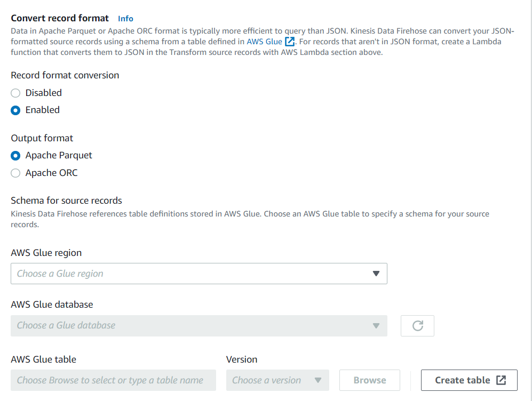Select Enabled record format conversion
Screen dimensions: 532x401
coord(15,110)
